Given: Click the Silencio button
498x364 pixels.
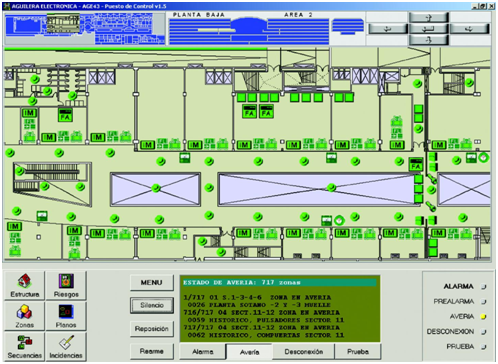Looking at the screenshot, I should tap(152, 305).
